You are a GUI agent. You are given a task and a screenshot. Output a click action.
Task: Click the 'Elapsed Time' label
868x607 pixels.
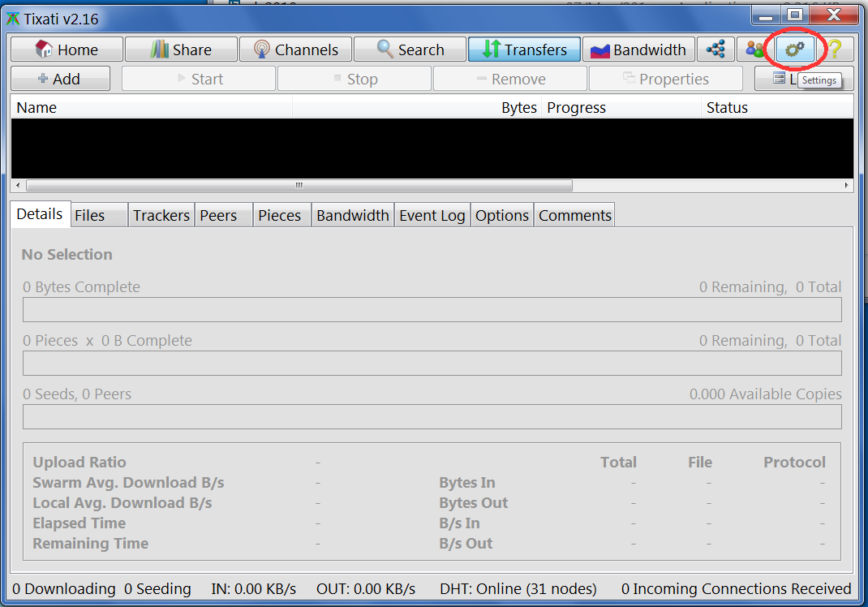click(x=79, y=523)
